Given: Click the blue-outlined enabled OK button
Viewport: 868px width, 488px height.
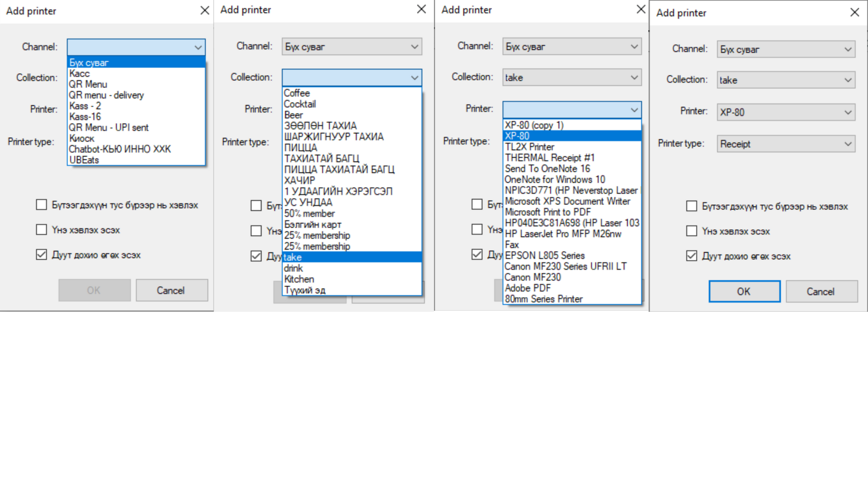Looking at the screenshot, I should tap(744, 291).
